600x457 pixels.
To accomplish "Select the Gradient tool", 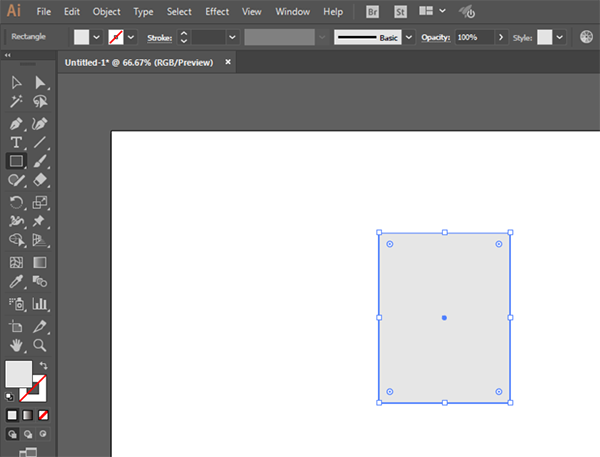I will [40, 263].
